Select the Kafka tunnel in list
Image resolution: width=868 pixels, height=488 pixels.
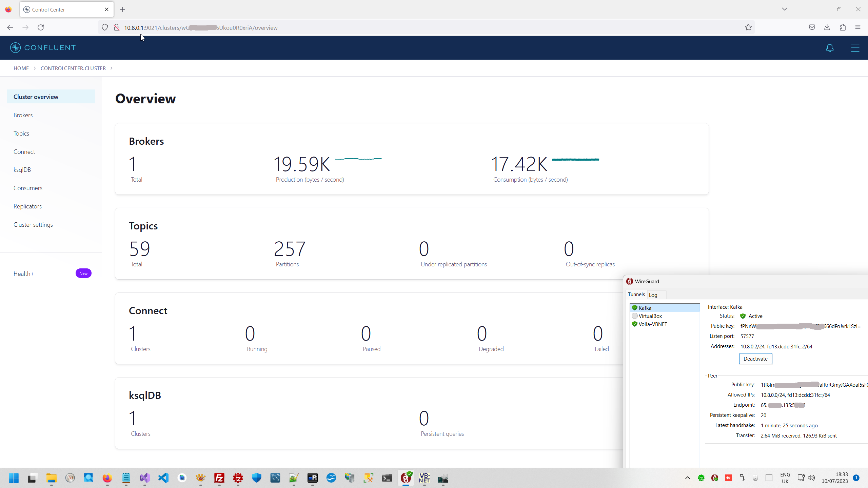pyautogui.click(x=645, y=308)
